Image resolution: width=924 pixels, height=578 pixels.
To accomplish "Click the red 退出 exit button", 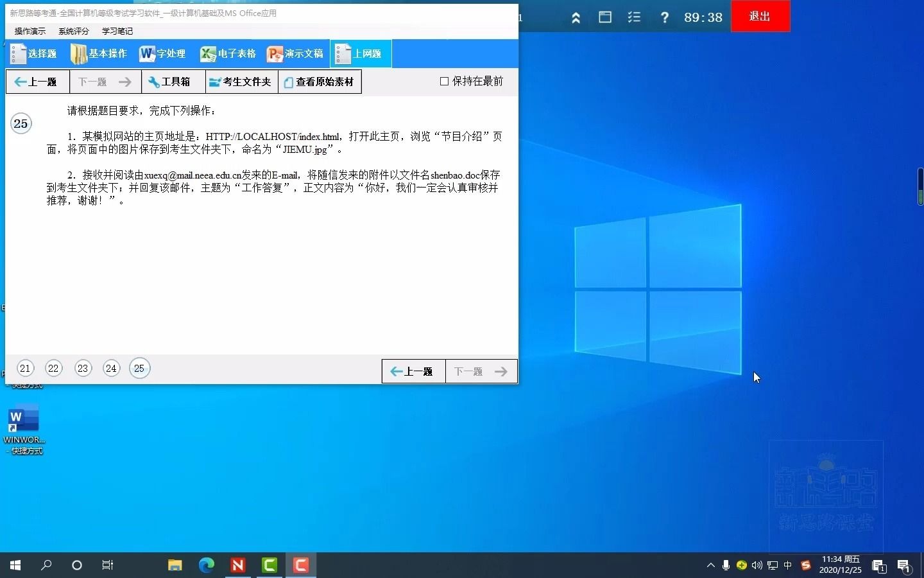I will pyautogui.click(x=760, y=16).
